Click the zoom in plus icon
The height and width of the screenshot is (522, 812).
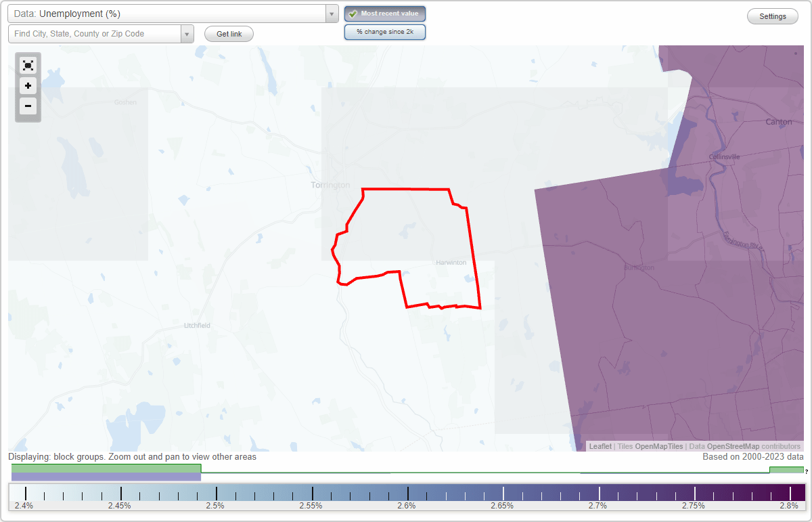(x=28, y=86)
